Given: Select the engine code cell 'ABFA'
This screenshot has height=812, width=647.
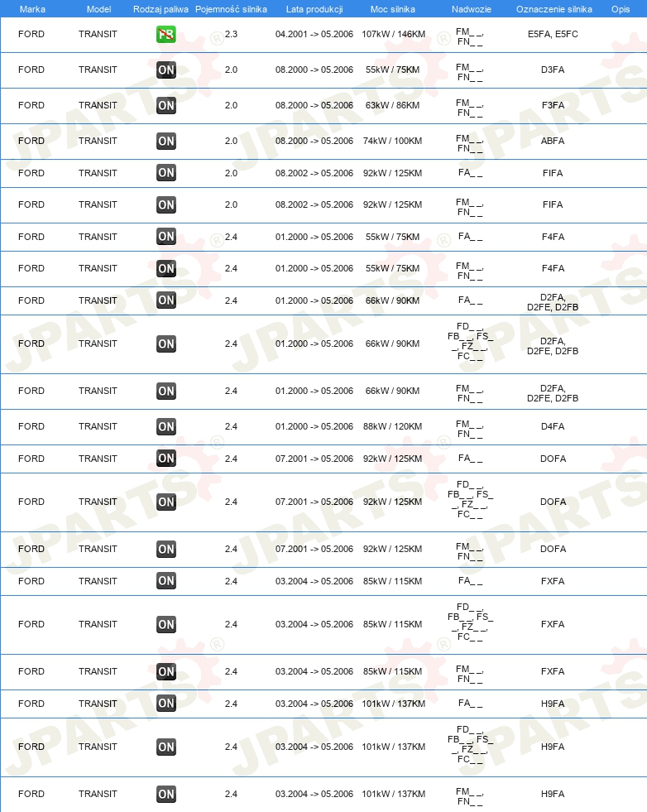Looking at the screenshot, I should (553, 141).
